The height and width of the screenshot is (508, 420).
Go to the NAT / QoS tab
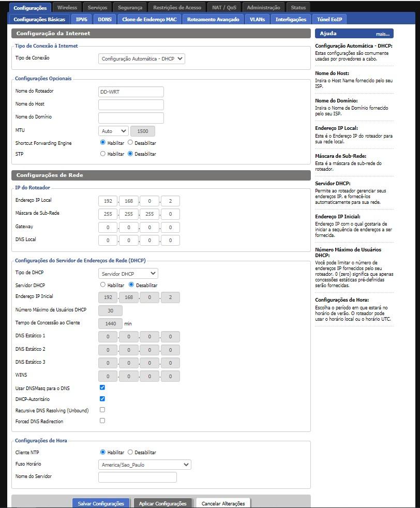[224, 7]
